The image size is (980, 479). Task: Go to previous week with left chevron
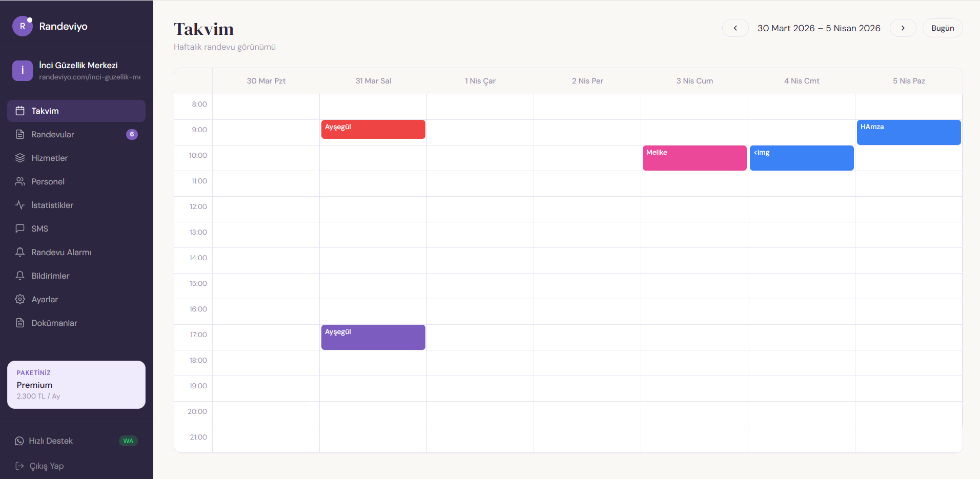tap(735, 28)
